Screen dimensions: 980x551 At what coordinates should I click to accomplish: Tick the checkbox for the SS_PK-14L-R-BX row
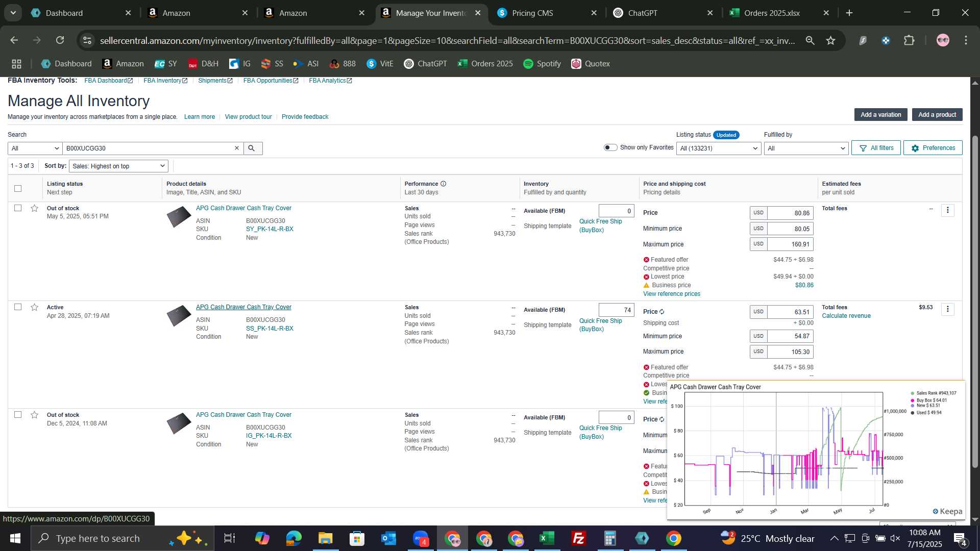tap(18, 307)
